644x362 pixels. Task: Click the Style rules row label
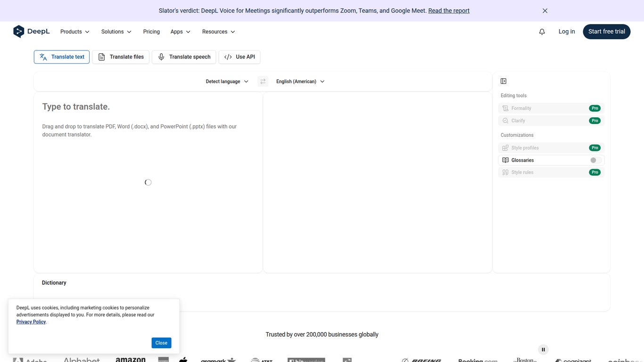522,173
